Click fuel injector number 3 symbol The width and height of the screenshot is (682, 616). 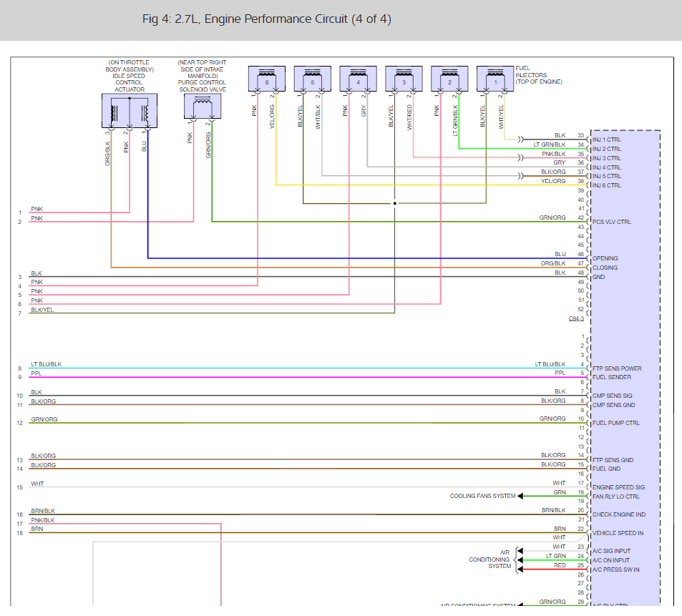tap(404, 79)
